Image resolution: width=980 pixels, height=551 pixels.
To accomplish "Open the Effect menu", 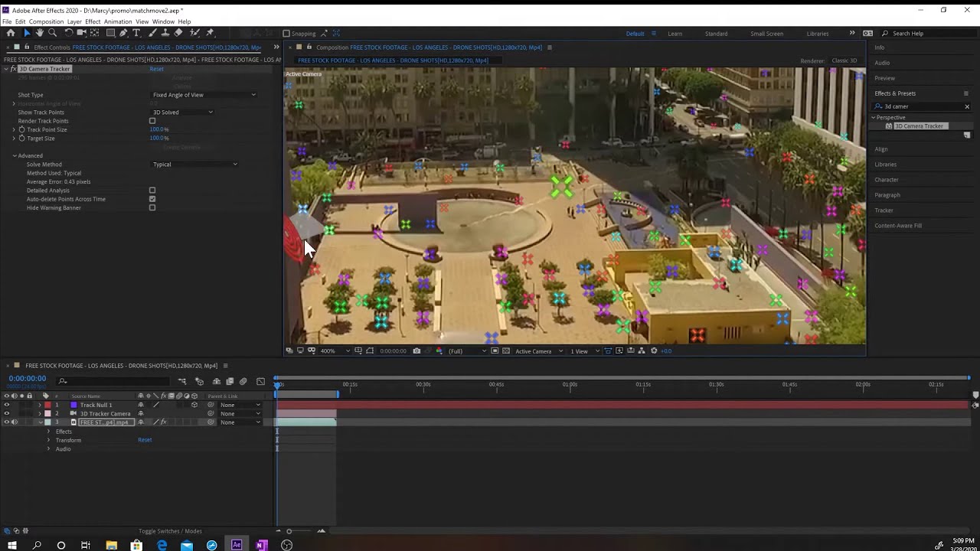I will [x=93, y=21].
